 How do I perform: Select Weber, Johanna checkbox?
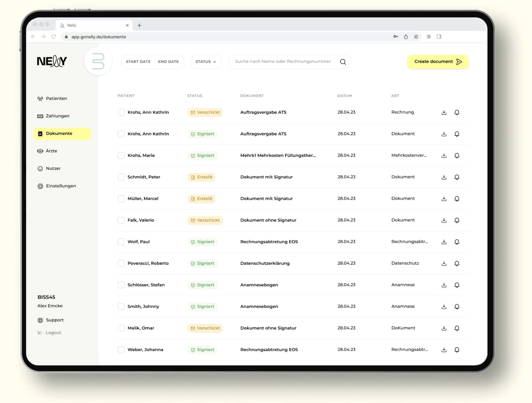(x=121, y=350)
